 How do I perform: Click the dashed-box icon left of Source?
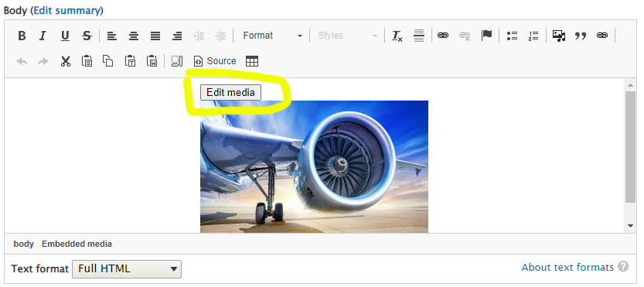pyautogui.click(x=176, y=61)
